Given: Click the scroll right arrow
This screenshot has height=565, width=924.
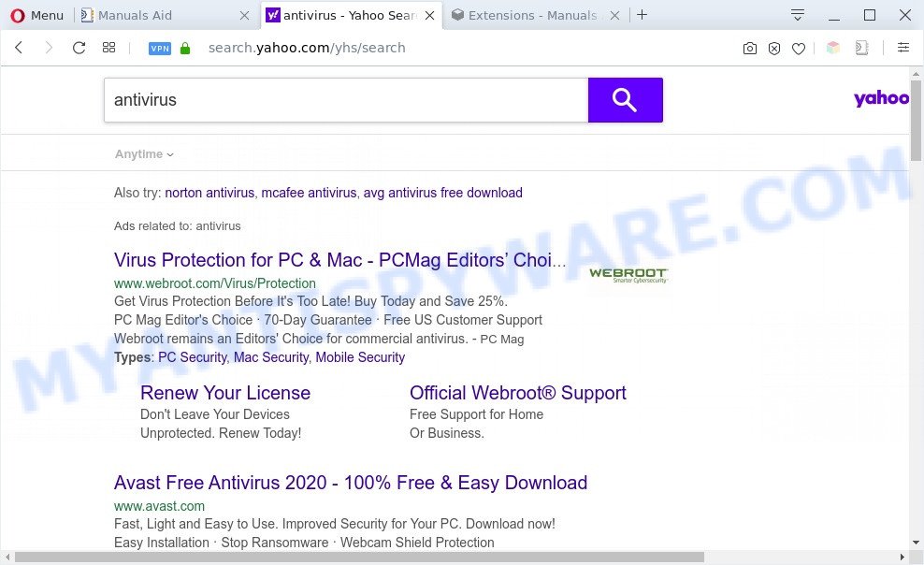Looking at the screenshot, I should [902, 557].
